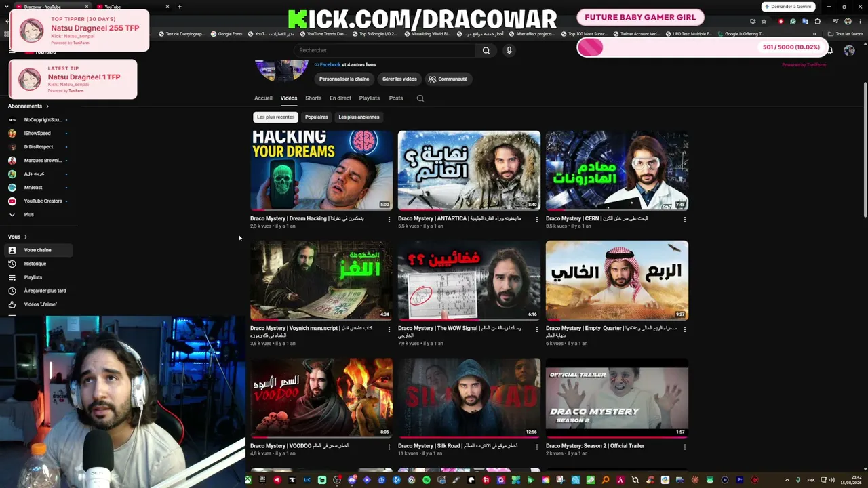Open options menu for Voynich manuscript video
868x488 pixels.
click(389, 329)
